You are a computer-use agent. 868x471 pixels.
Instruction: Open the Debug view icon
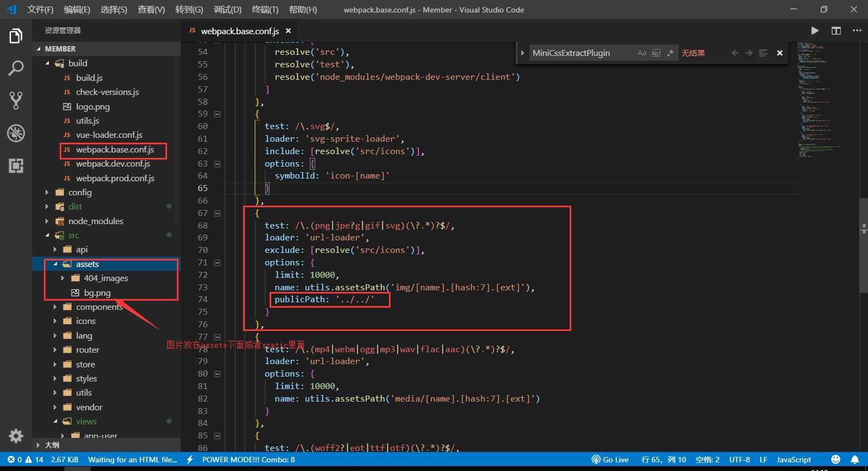16,133
